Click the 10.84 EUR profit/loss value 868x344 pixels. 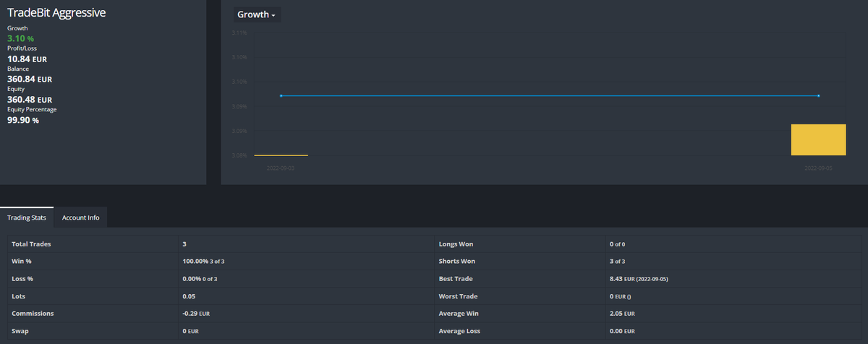click(27, 59)
